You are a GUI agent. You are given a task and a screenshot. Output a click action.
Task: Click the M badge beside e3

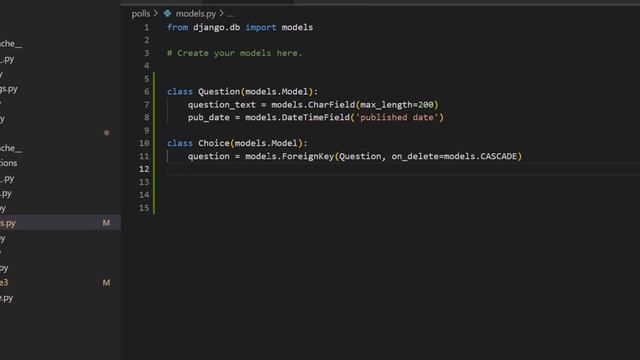[x=106, y=282]
